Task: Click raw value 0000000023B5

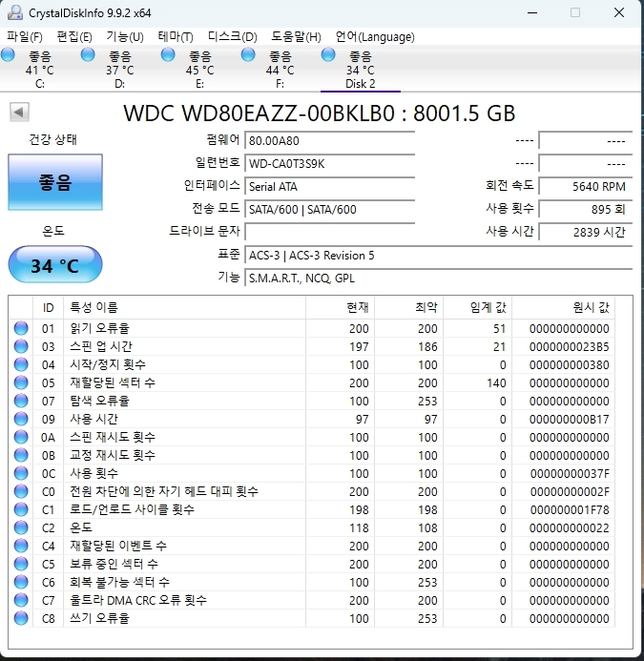Action: pyautogui.click(x=569, y=346)
